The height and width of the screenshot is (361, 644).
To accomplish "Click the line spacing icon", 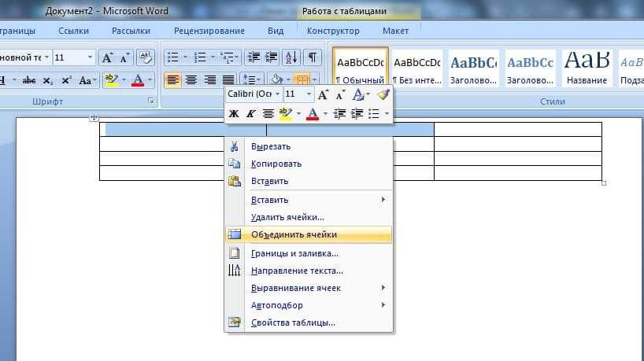I will pos(248,79).
